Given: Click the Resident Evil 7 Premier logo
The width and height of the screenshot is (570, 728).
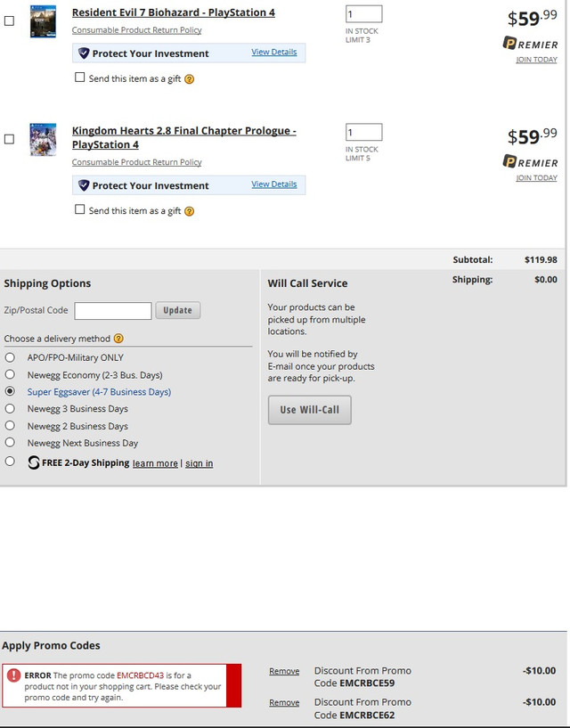Looking at the screenshot, I should point(531,44).
